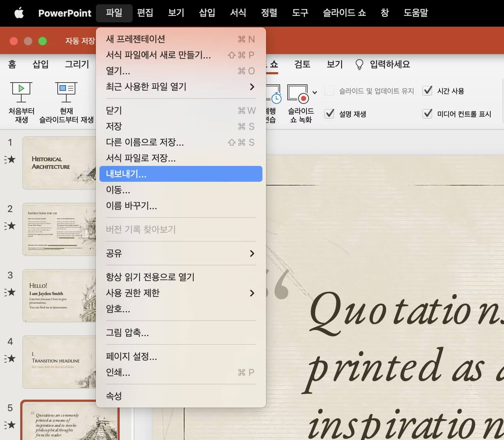Viewport: 504px width, 440px height.
Task: Open 페이지 설정... menu item
Action: [181, 356]
